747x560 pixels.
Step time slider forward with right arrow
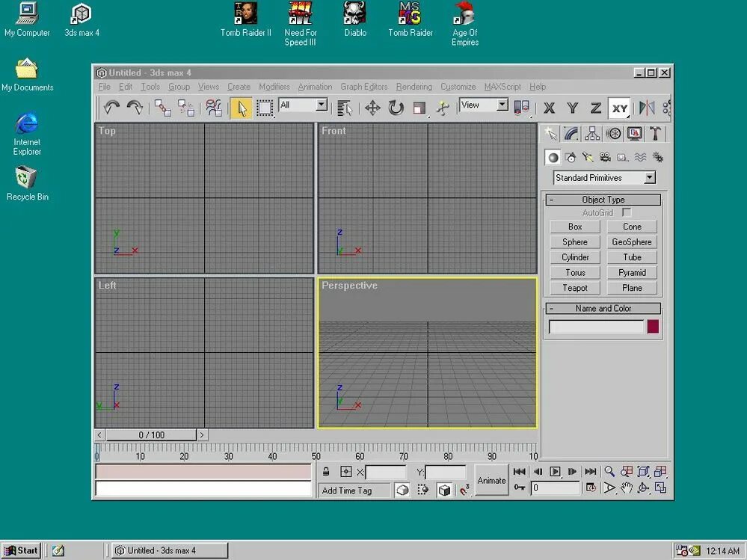tap(202, 434)
